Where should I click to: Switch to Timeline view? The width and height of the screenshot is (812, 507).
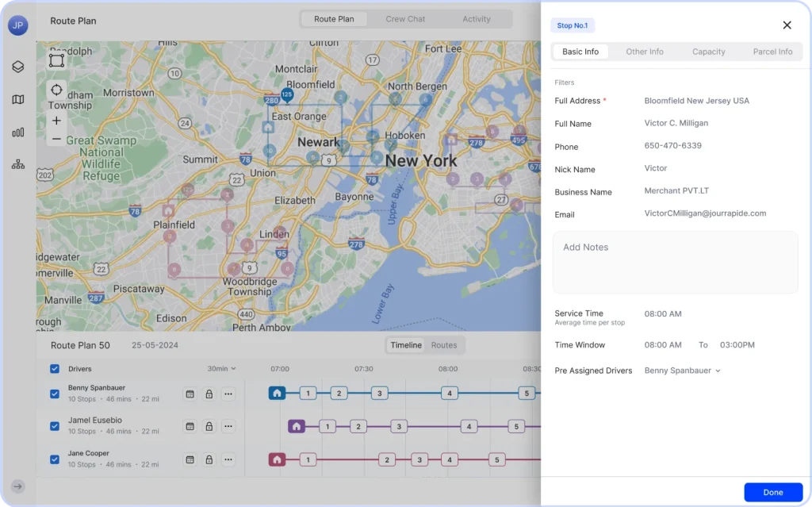pos(406,345)
